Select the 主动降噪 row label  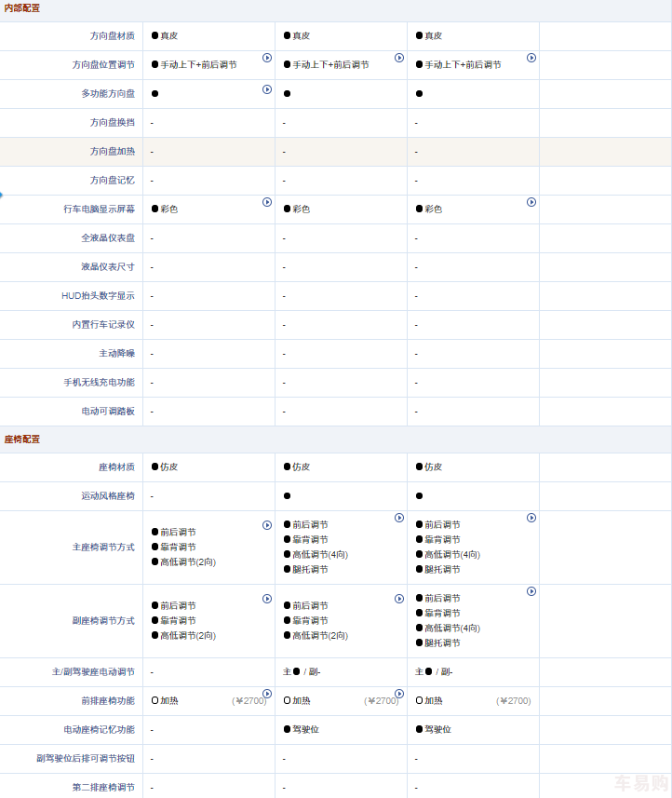click(x=117, y=353)
